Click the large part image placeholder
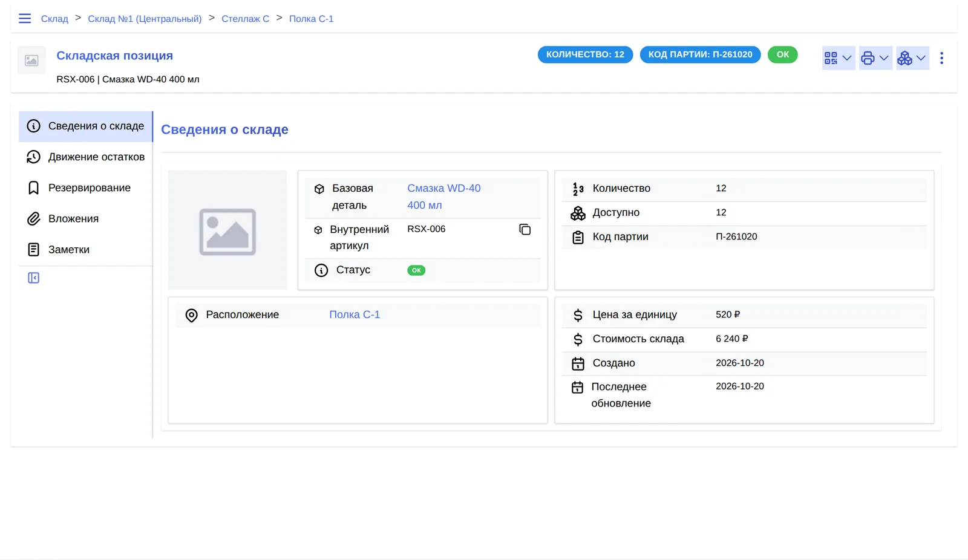The width and height of the screenshot is (968, 560). 227,230
